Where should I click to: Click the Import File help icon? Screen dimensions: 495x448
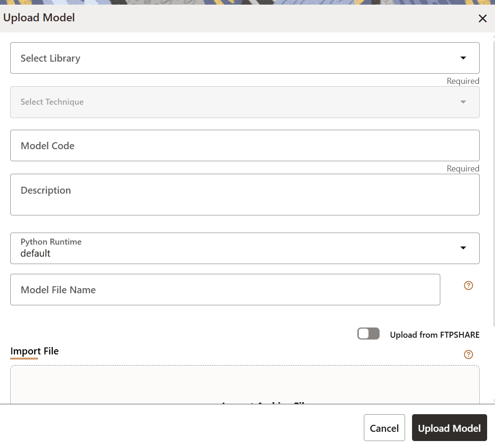[x=468, y=354]
